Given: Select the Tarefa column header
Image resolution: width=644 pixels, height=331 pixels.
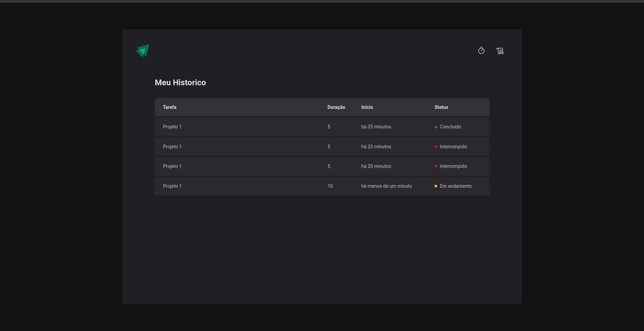Looking at the screenshot, I should 170,107.
